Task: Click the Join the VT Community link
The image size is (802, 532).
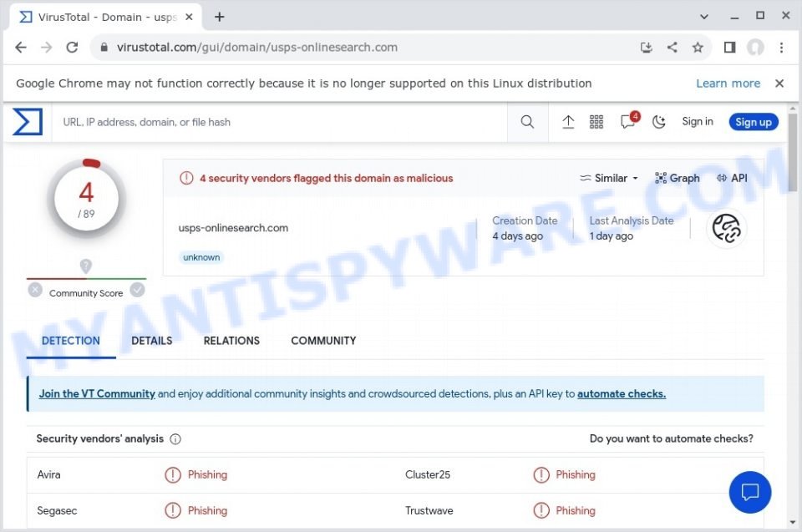Action: tap(97, 394)
